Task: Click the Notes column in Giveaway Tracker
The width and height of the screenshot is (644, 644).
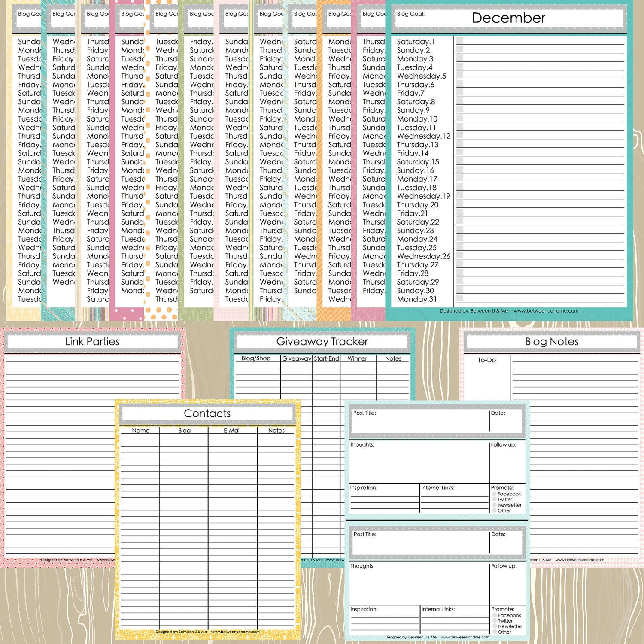Action: [x=393, y=358]
